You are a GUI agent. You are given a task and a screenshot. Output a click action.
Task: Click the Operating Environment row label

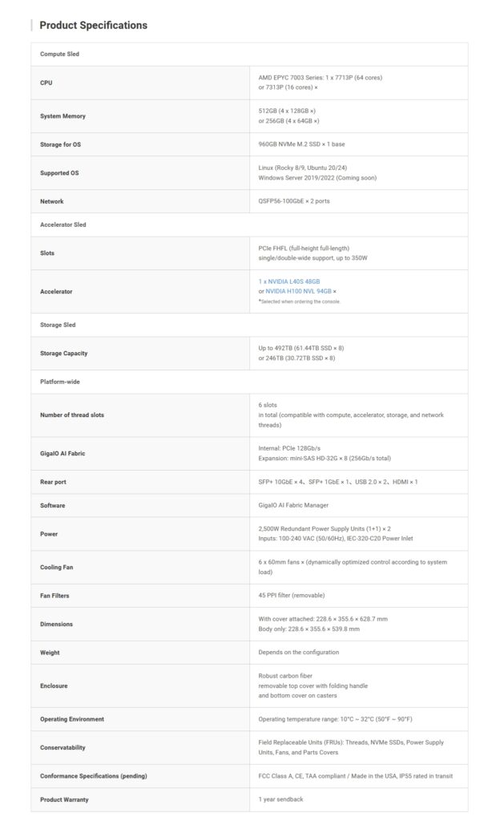click(x=72, y=719)
